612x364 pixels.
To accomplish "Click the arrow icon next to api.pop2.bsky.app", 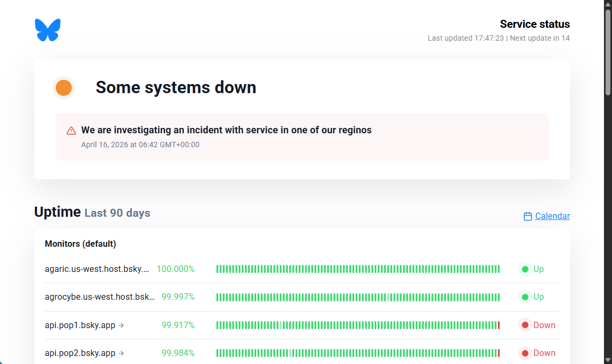I will pos(121,353).
